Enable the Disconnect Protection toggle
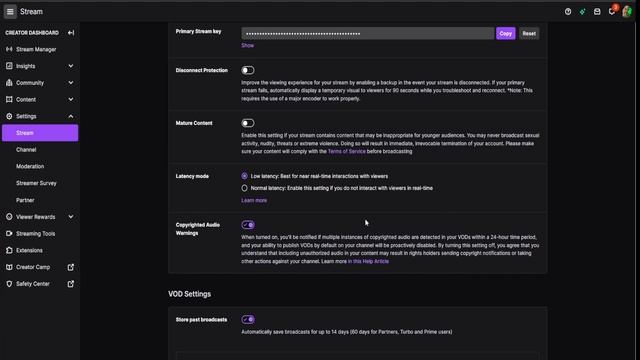640x360 pixels. pyautogui.click(x=248, y=70)
